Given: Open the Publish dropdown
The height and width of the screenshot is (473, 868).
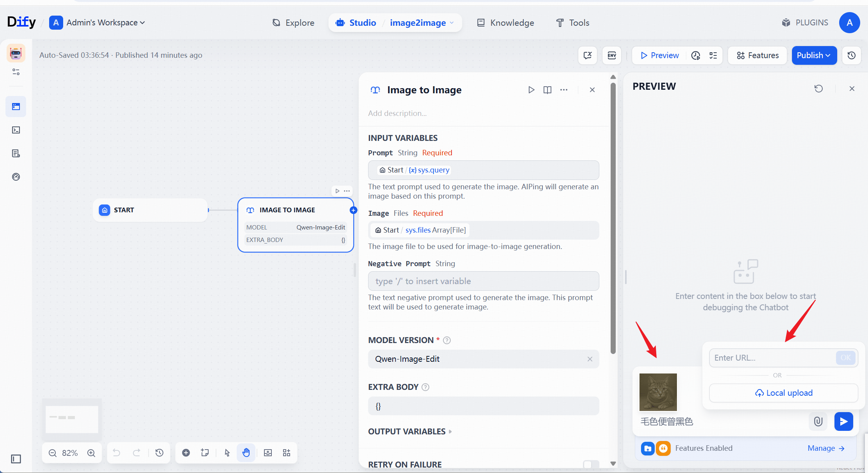Looking at the screenshot, I should [814, 55].
